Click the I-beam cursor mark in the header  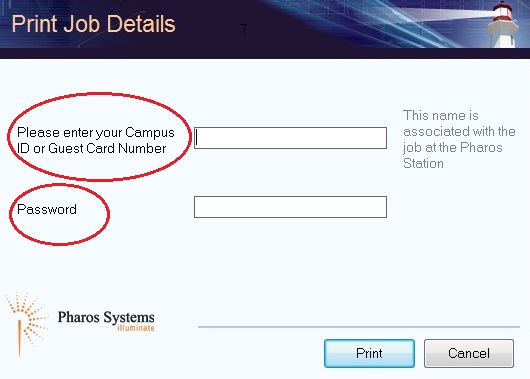point(244,29)
